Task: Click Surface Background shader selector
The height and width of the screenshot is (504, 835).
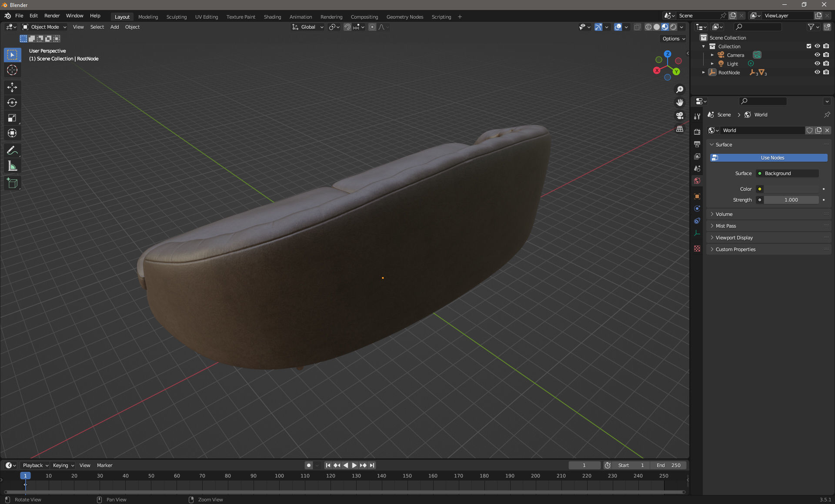Action: [787, 173]
